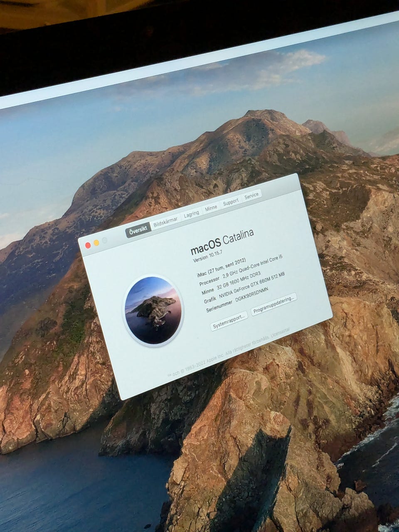Minimize window with the yellow button
Viewport: 399px width, 532px height.
pyautogui.click(x=96, y=243)
